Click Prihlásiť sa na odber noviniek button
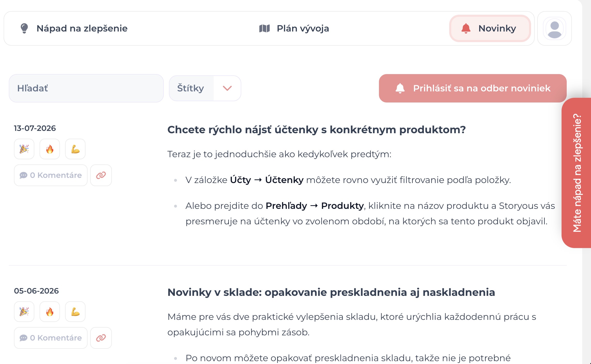 click(x=473, y=88)
